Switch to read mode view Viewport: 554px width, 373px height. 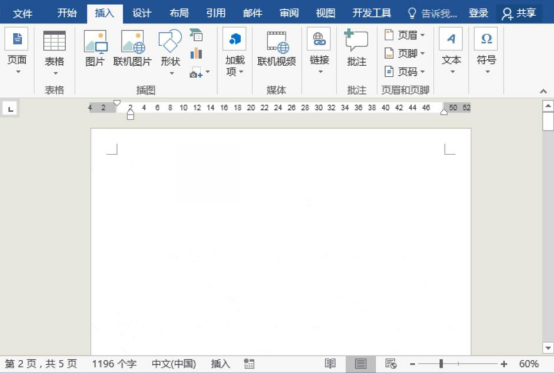pyautogui.click(x=330, y=363)
